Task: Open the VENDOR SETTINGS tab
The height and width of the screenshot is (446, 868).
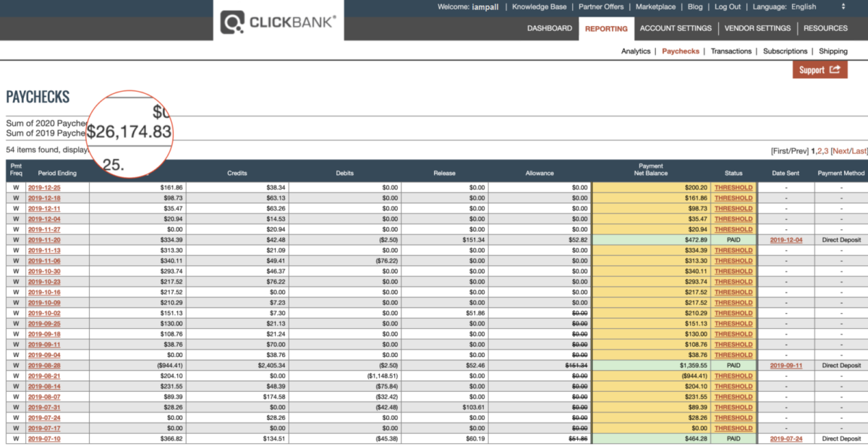Action: coord(757,28)
